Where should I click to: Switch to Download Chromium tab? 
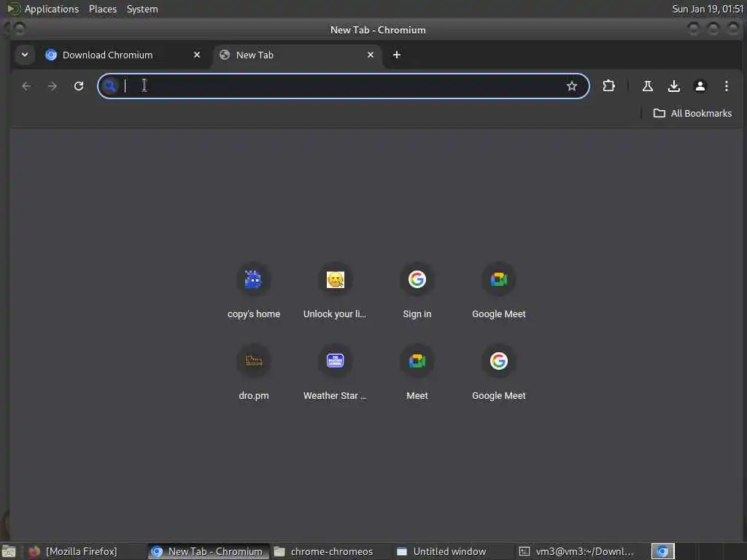coord(124,55)
